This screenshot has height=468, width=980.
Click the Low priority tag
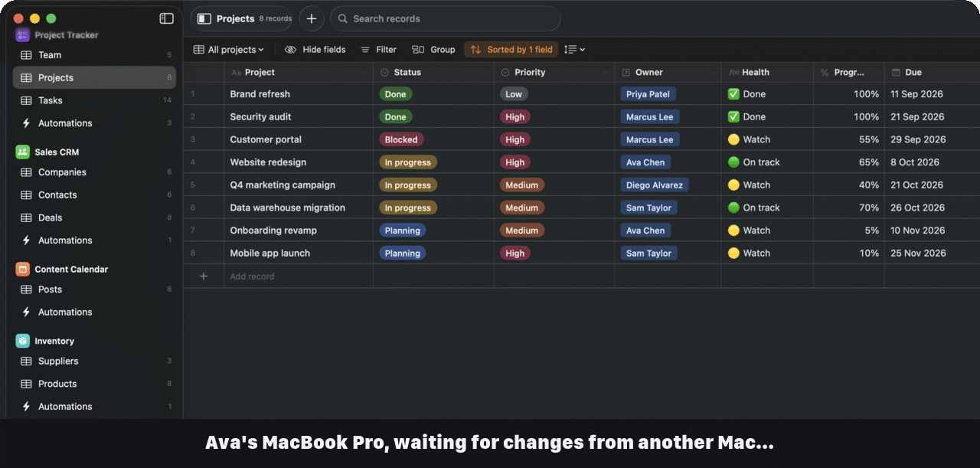point(514,94)
